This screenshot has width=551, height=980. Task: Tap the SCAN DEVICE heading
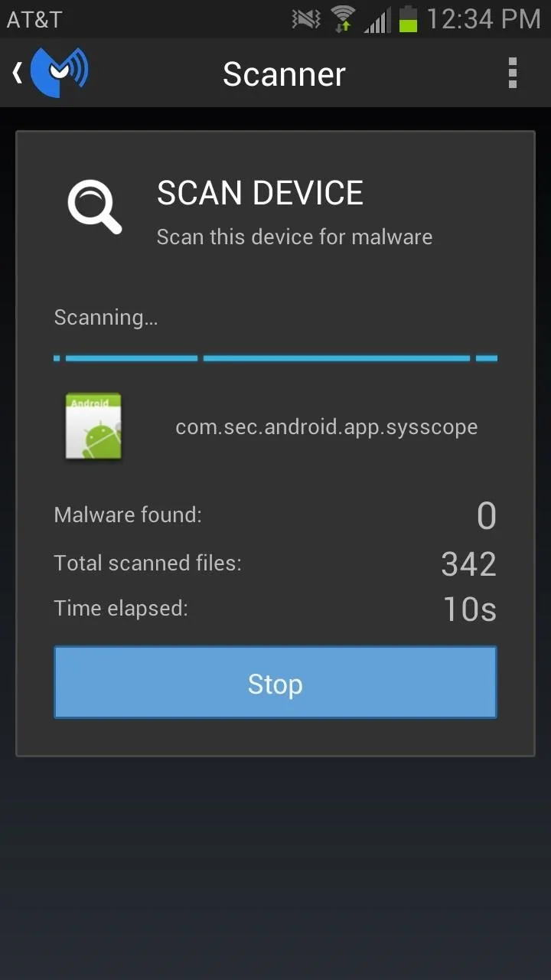pos(260,193)
